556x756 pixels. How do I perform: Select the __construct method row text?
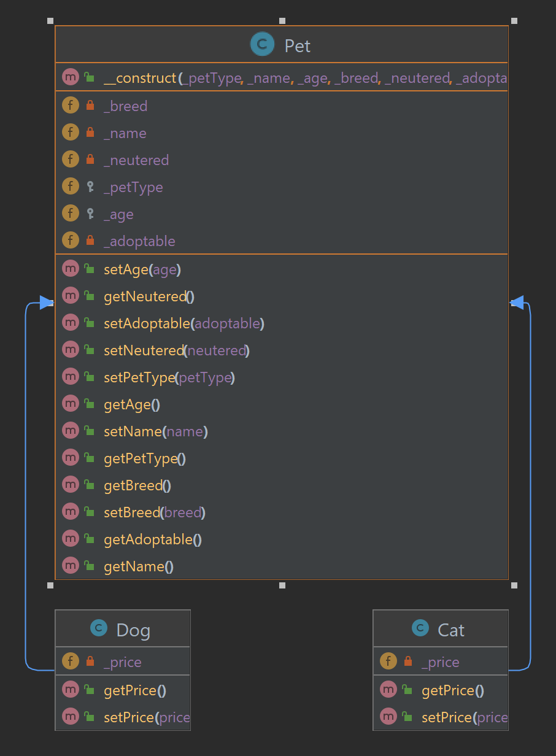(306, 78)
